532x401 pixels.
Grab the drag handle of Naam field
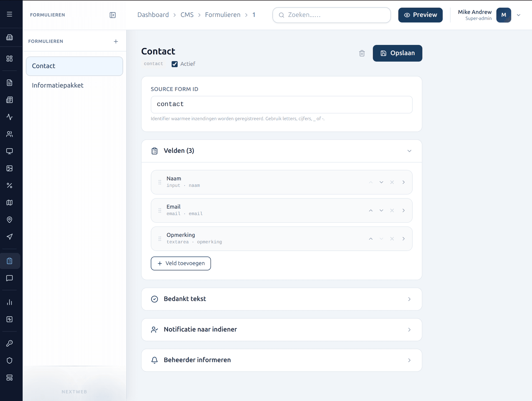pyautogui.click(x=160, y=182)
